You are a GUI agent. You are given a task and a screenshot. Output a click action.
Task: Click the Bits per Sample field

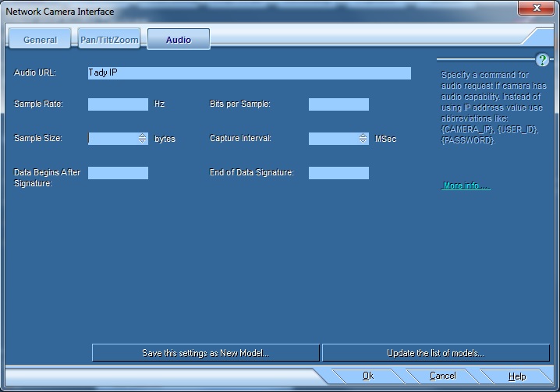point(338,104)
